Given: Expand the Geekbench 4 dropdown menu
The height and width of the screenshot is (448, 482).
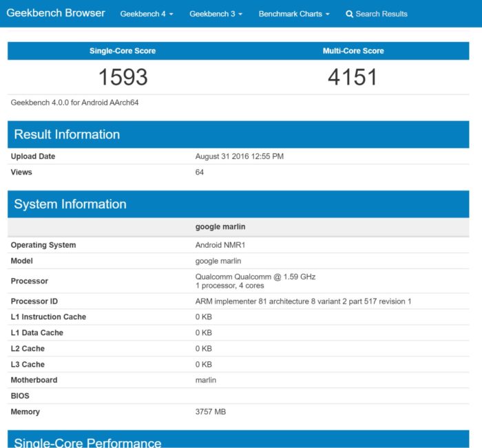Looking at the screenshot, I should [x=147, y=14].
